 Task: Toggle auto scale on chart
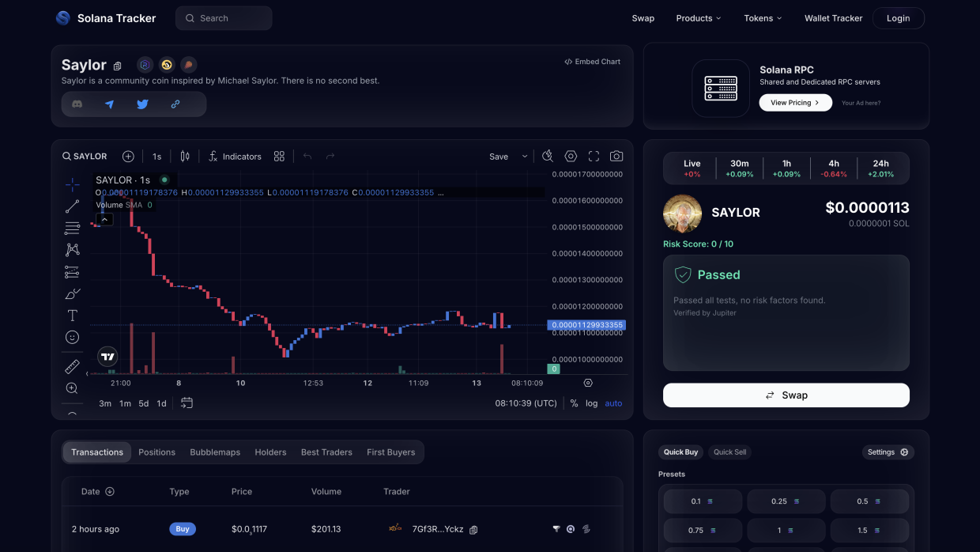[x=613, y=403]
